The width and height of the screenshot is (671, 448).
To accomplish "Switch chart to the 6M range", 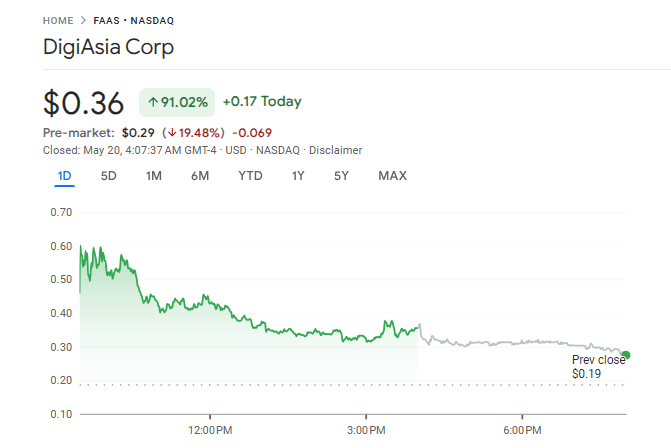I will click(x=200, y=176).
